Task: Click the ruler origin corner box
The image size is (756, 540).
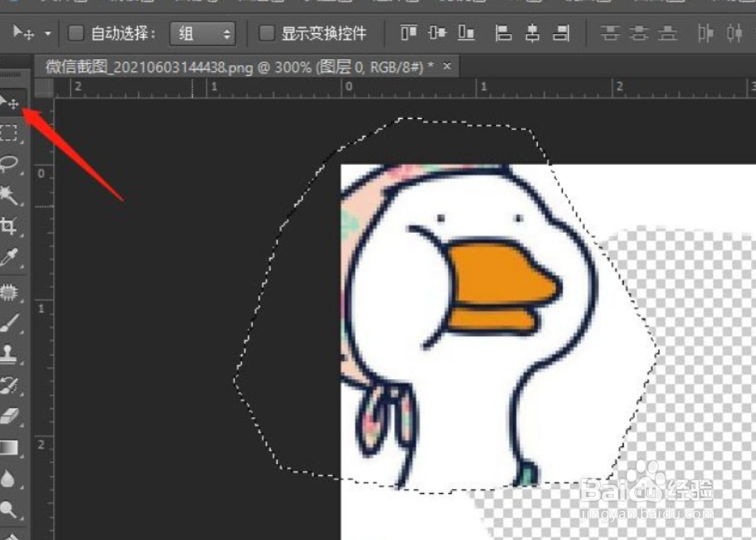Action: tap(44, 88)
